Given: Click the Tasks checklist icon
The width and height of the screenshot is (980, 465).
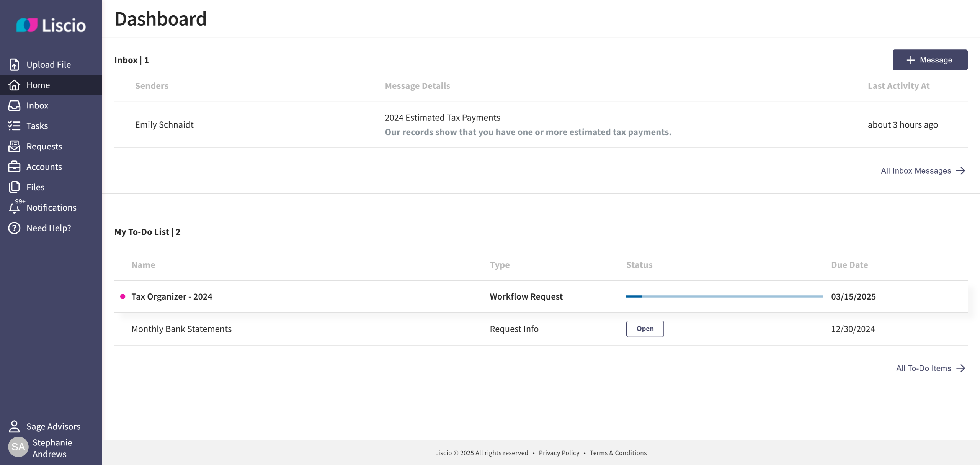Looking at the screenshot, I should [x=14, y=126].
